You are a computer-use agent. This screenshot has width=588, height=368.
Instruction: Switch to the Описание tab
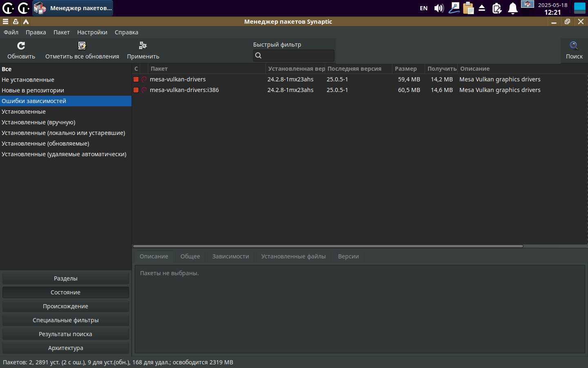(x=154, y=256)
